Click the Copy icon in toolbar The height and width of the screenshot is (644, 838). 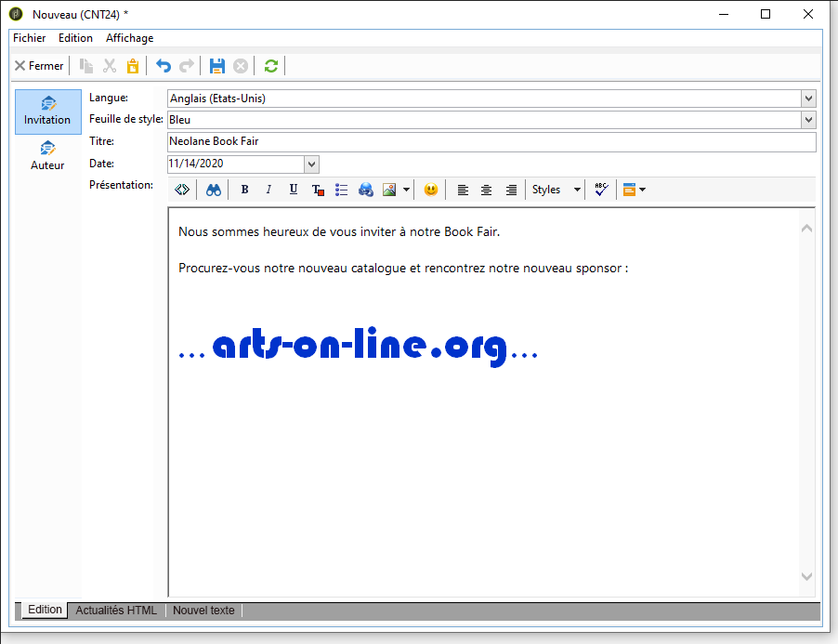coord(86,66)
